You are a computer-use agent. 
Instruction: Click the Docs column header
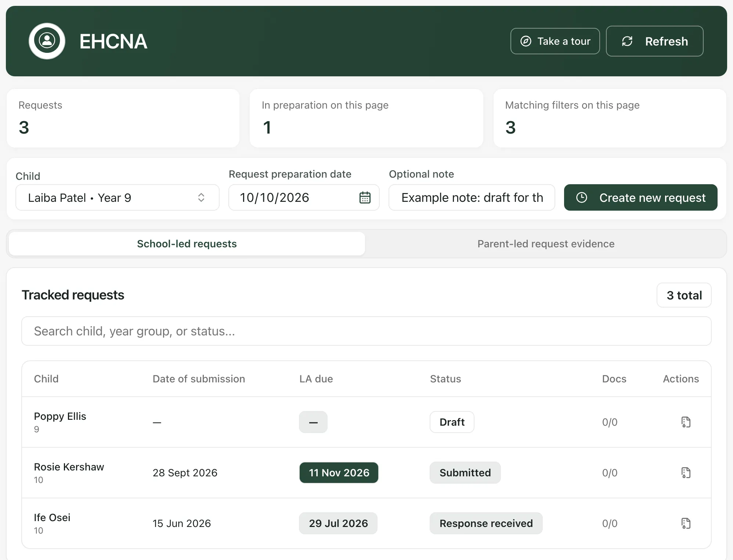[614, 379]
